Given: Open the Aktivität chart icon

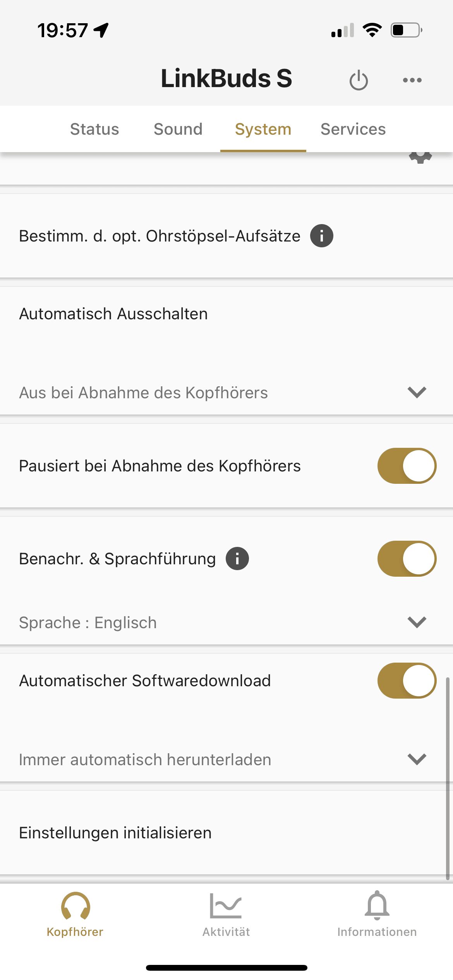Looking at the screenshot, I should 226,907.
